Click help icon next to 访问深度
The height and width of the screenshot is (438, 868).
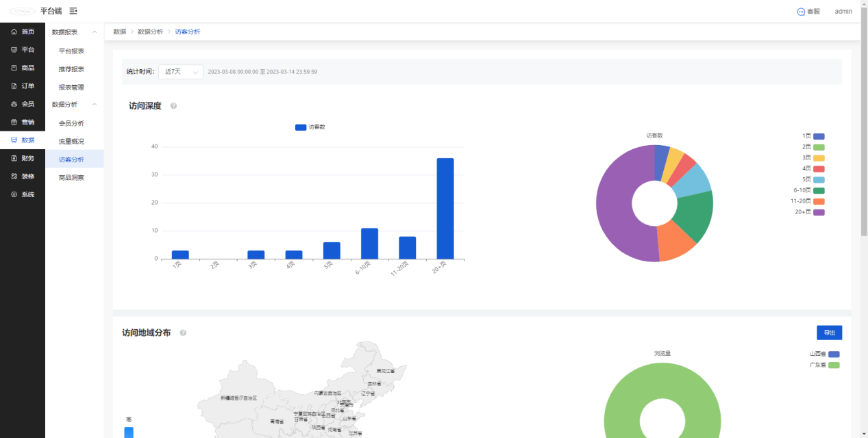[173, 106]
